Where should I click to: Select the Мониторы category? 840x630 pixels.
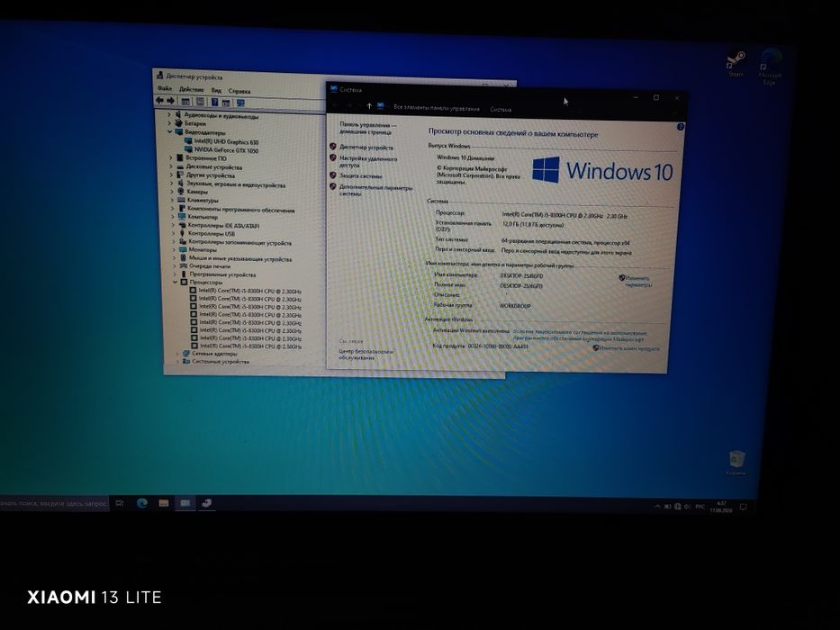tap(202, 250)
